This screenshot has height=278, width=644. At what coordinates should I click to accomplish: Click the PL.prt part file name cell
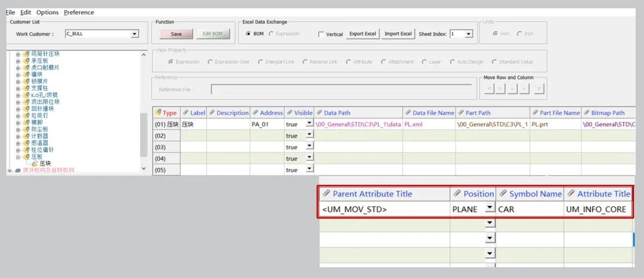tap(556, 124)
